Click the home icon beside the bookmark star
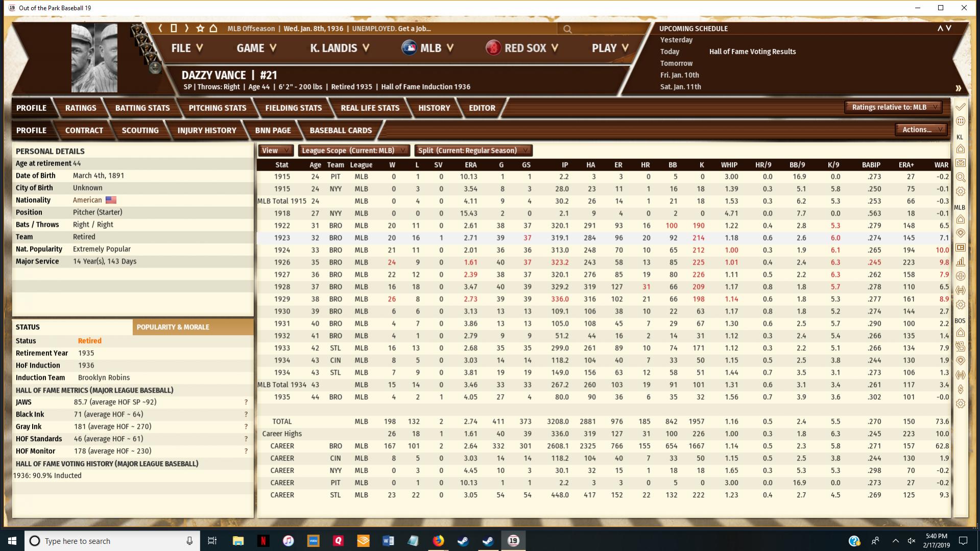The width and height of the screenshot is (980, 551). point(213,29)
